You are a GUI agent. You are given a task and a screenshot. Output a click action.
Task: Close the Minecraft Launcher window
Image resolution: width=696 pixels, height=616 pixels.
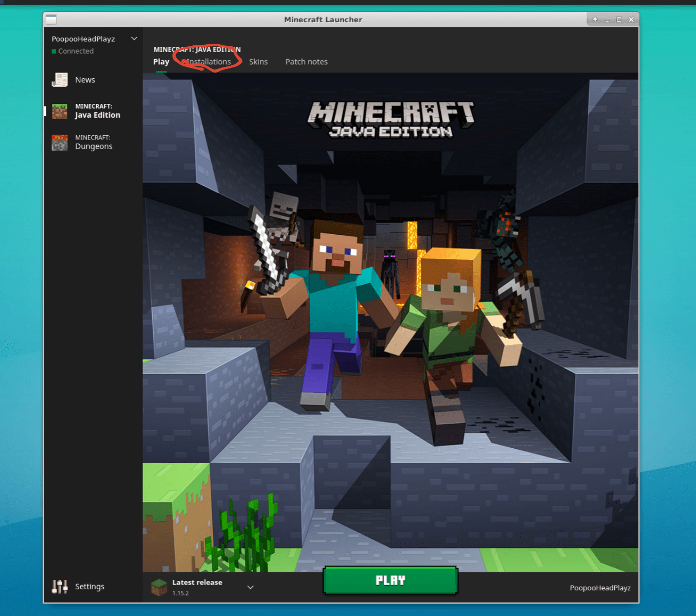(x=631, y=20)
